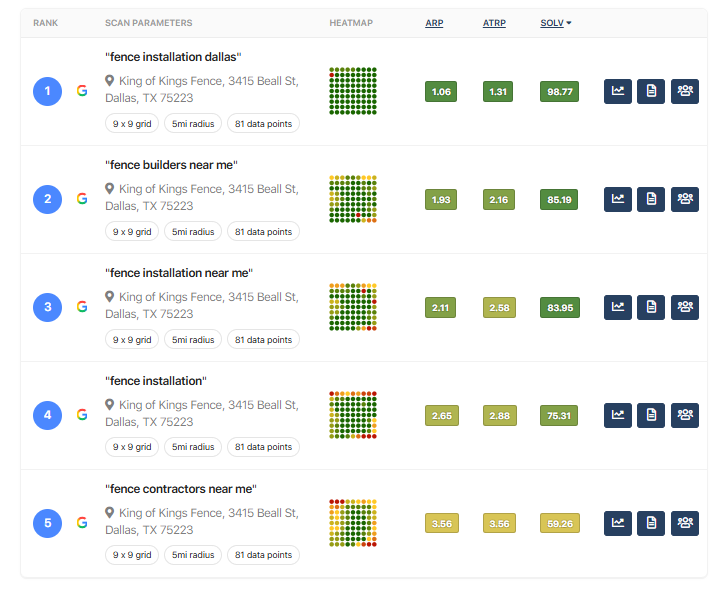Open heatmap thumbnail for "fence installation dallas"
Viewport: 723px width, 599px height.
click(353, 92)
